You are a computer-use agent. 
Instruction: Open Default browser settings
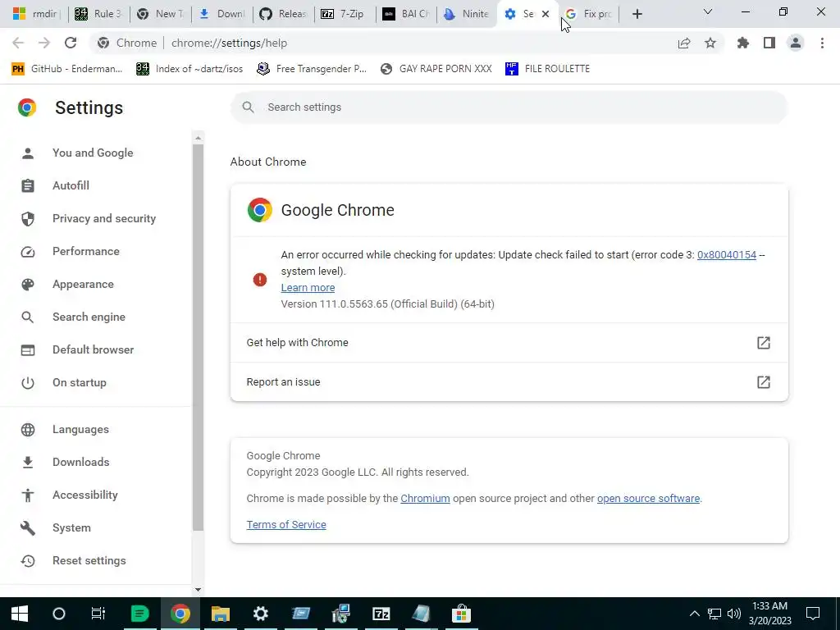point(94,349)
